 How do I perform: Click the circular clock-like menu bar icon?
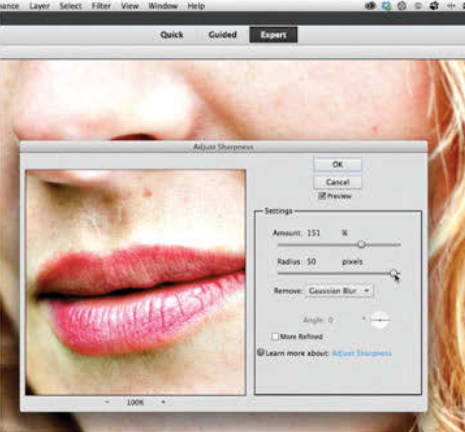402,6
